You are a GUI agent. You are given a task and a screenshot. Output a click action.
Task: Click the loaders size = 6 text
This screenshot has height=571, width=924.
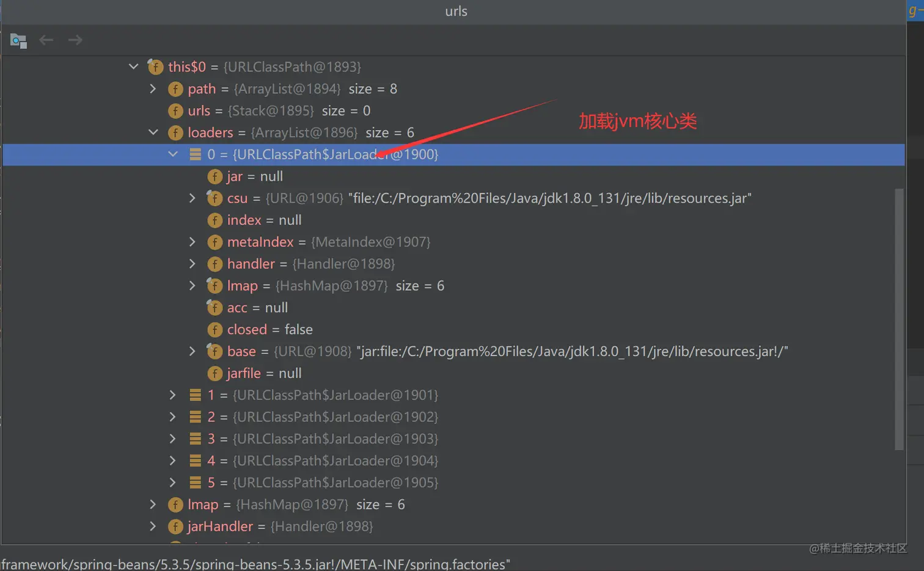(x=390, y=133)
